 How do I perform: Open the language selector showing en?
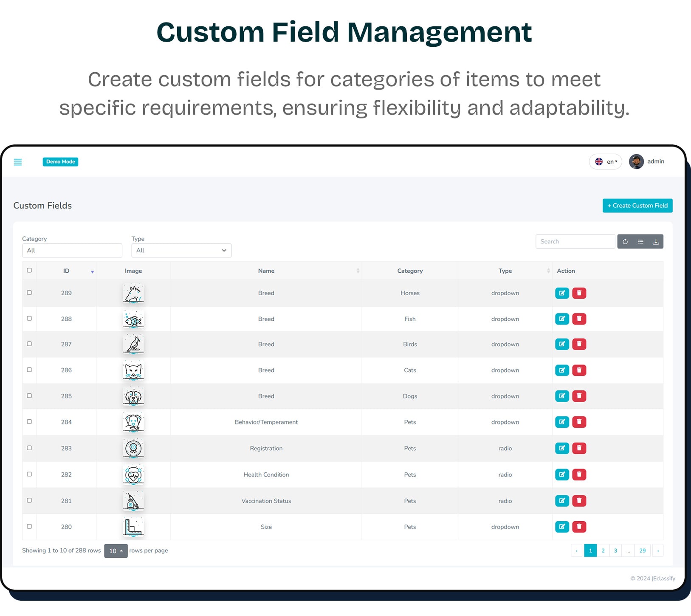click(x=605, y=161)
